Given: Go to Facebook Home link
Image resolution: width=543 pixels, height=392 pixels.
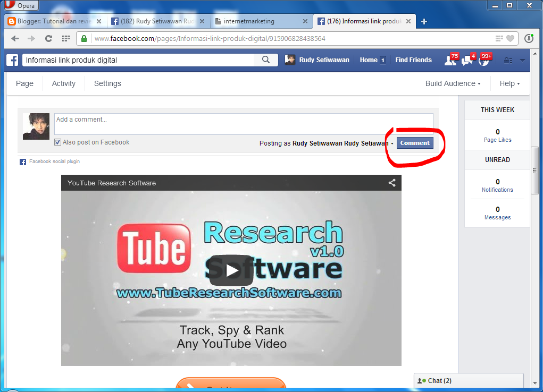Looking at the screenshot, I should click(x=369, y=60).
